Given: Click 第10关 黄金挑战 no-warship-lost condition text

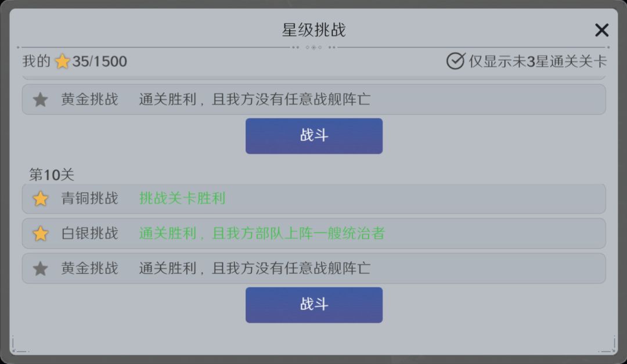Looking at the screenshot, I should pyautogui.click(x=254, y=268).
